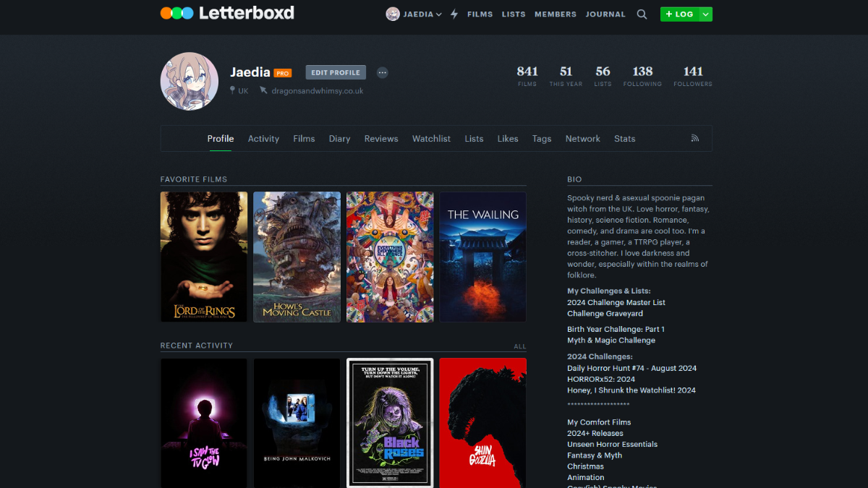Open the Christmas list link
The height and width of the screenshot is (488, 868).
click(x=586, y=466)
